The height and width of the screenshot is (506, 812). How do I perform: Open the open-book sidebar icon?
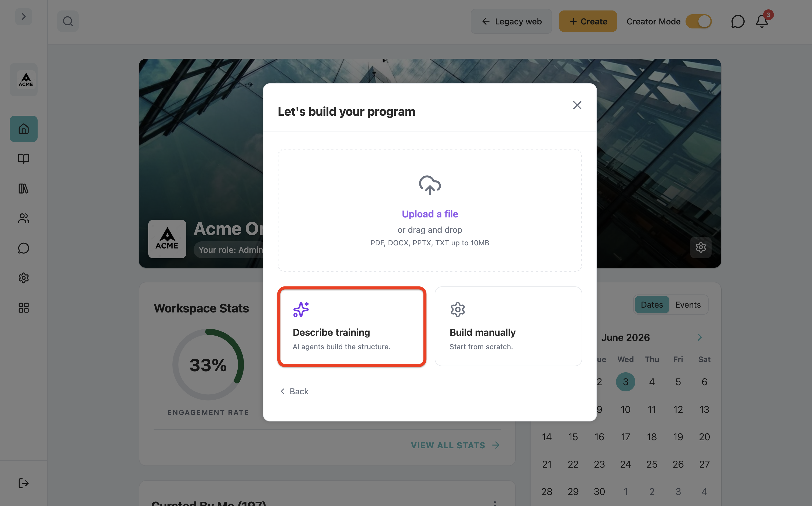[x=23, y=159]
